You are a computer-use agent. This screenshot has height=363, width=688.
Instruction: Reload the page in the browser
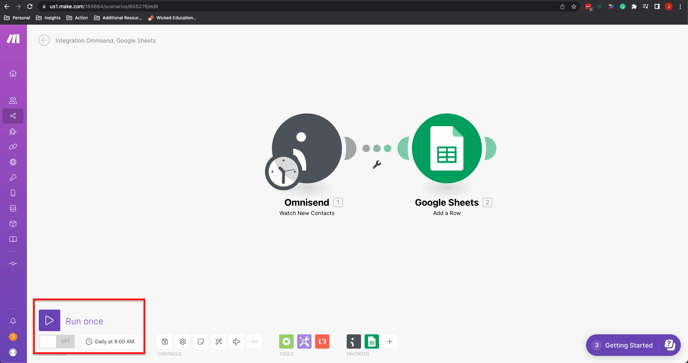(29, 7)
